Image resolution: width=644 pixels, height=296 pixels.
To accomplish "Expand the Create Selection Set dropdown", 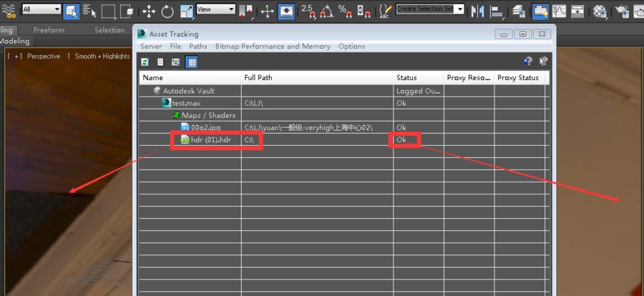I will 430,9.
